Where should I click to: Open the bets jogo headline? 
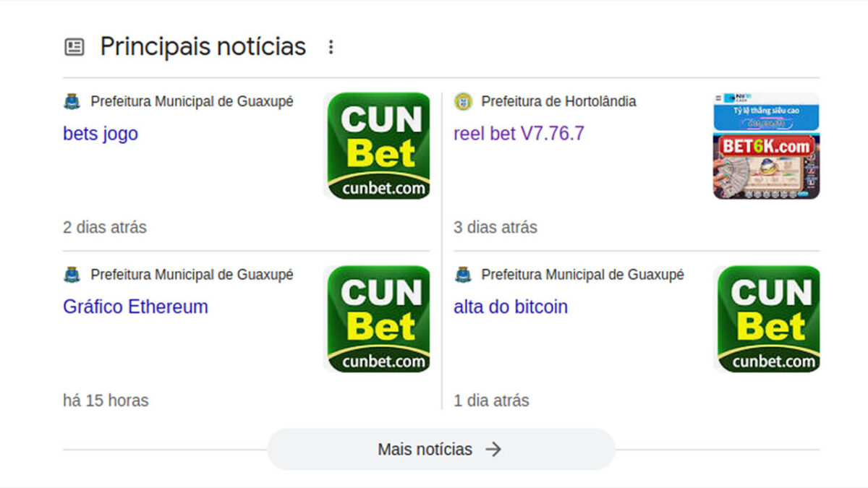click(100, 133)
